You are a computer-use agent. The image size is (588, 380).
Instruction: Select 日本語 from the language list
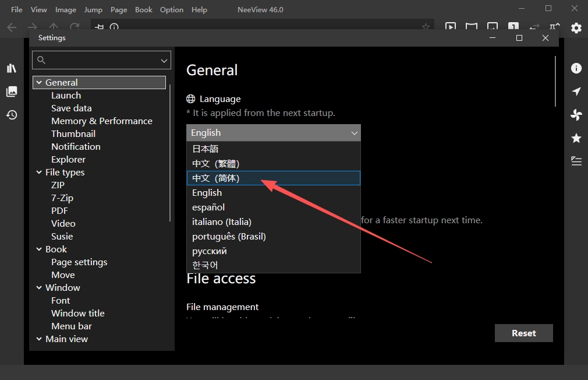(x=274, y=149)
